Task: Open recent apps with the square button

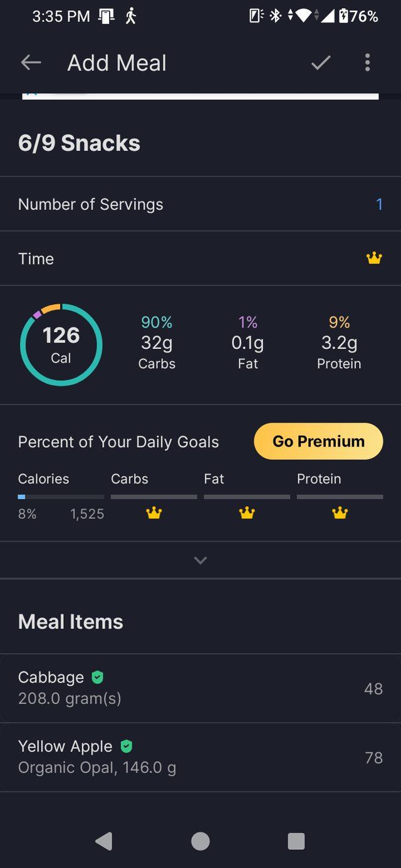Action: pyautogui.click(x=296, y=841)
